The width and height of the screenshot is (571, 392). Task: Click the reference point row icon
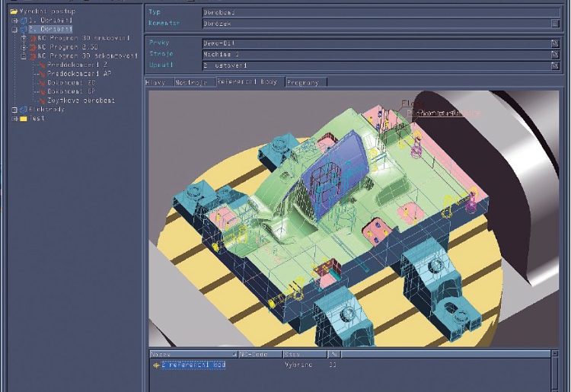156,365
